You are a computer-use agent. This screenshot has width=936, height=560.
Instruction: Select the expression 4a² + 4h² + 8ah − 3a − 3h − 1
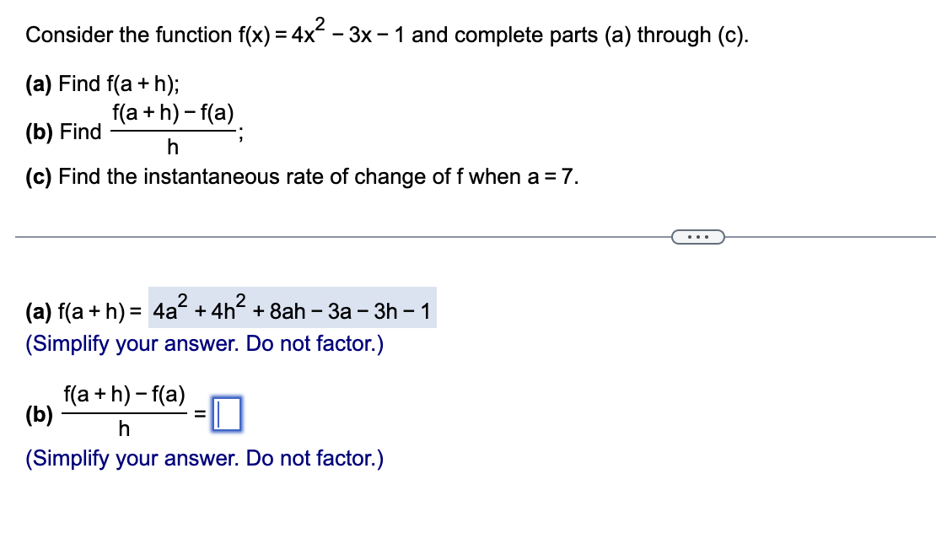291,310
